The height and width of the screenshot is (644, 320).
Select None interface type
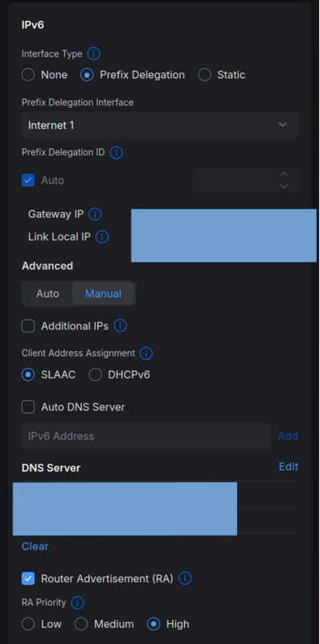(28, 75)
